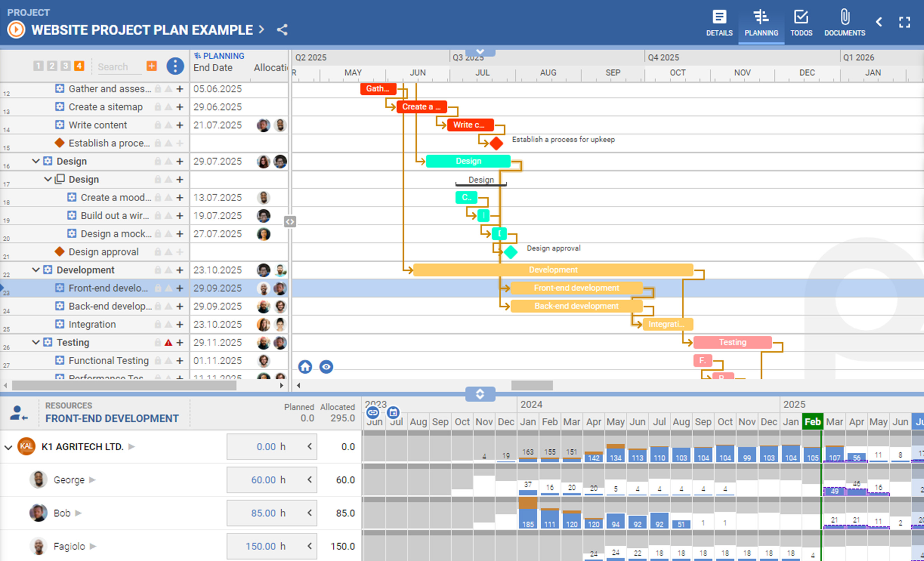Select outline level 3 button
This screenshot has width=924, height=561.
[x=65, y=66]
